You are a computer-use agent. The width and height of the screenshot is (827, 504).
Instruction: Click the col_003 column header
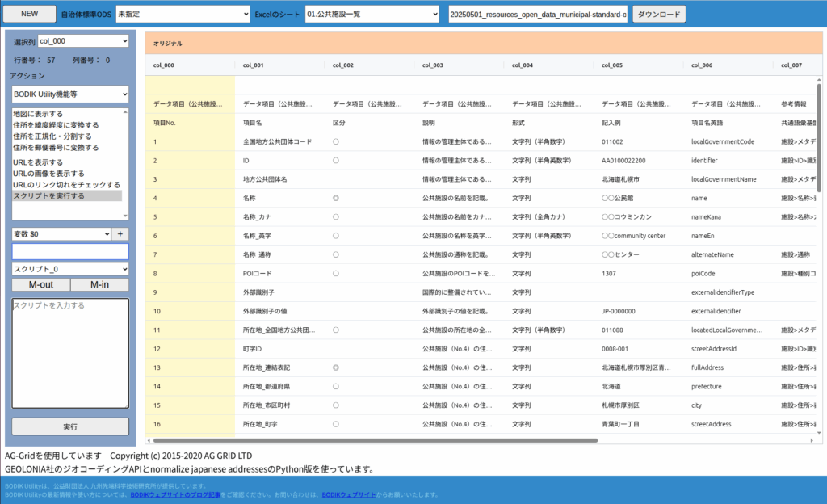coord(433,65)
